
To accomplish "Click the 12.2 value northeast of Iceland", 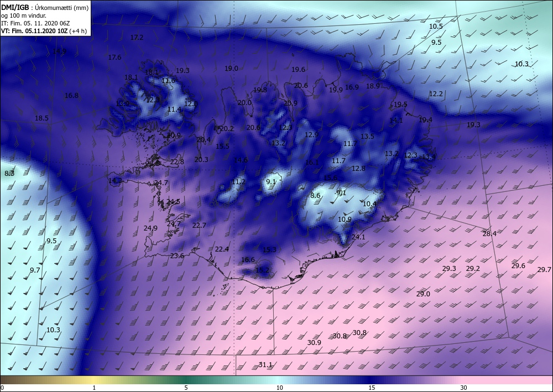I will point(436,94).
